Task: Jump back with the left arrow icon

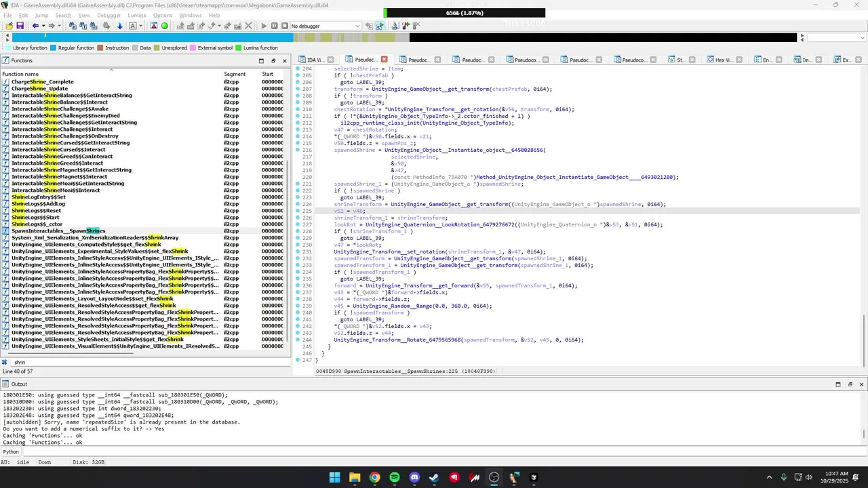Action: click(35, 26)
